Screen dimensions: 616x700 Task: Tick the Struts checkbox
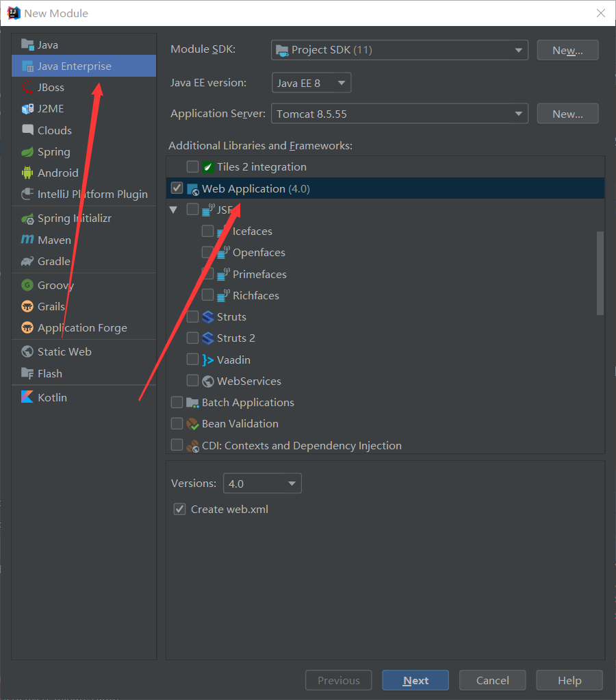tap(193, 316)
